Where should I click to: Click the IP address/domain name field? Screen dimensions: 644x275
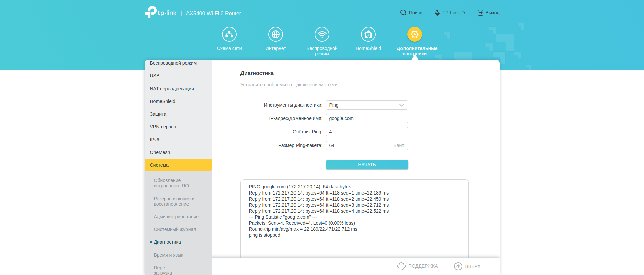pyautogui.click(x=367, y=118)
